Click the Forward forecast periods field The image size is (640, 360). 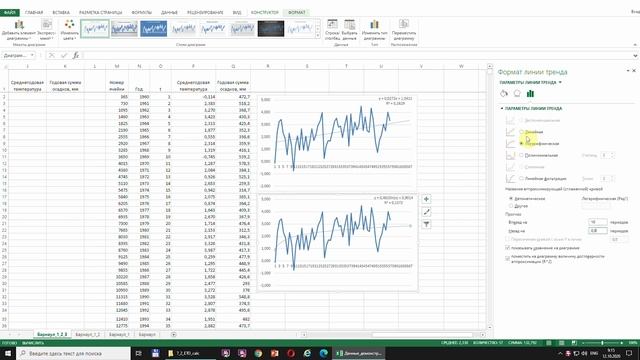(x=598, y=222)
